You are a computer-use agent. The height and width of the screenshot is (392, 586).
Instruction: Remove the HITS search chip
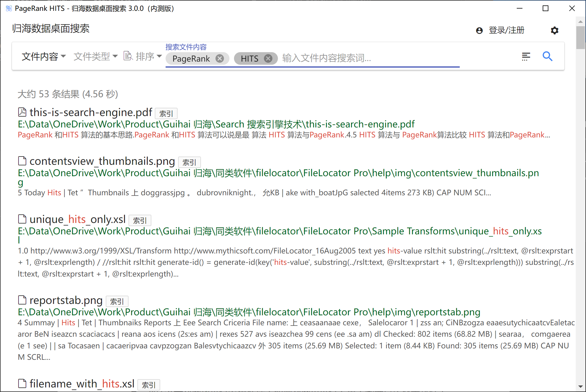pos(268,58)
